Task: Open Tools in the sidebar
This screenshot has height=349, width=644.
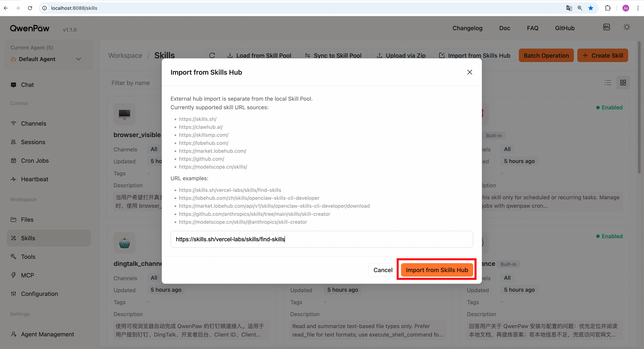Action: [49, 257]
